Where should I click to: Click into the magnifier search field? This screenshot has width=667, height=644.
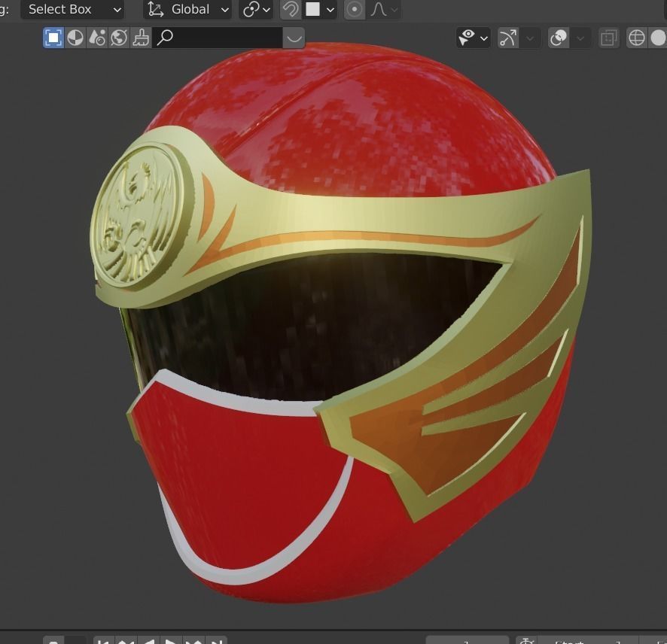[218, 38]
